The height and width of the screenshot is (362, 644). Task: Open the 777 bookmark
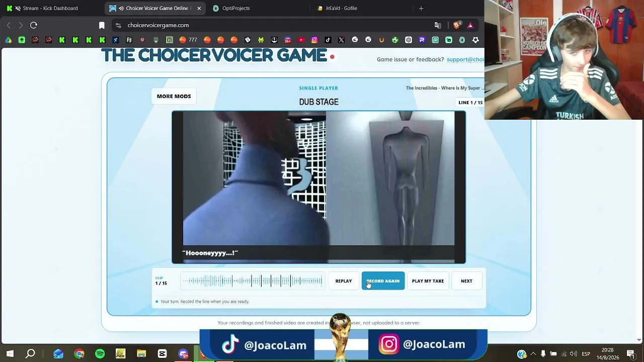point(188,40)
